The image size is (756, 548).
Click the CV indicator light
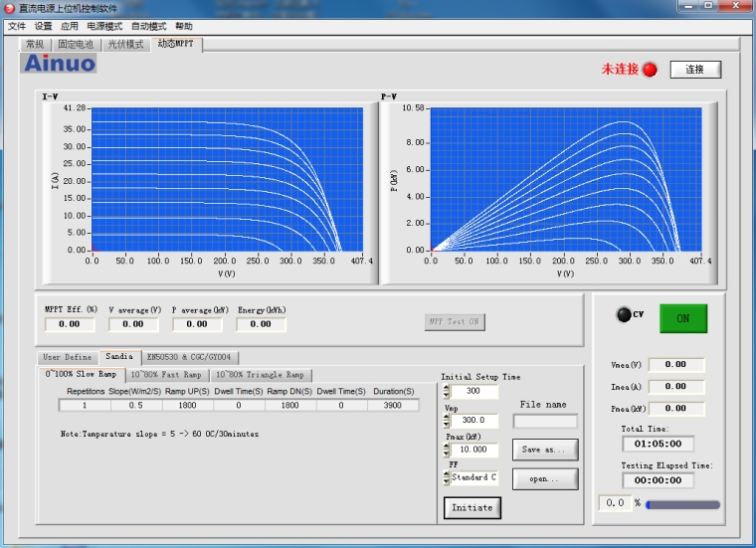click(x=624, y=315)
